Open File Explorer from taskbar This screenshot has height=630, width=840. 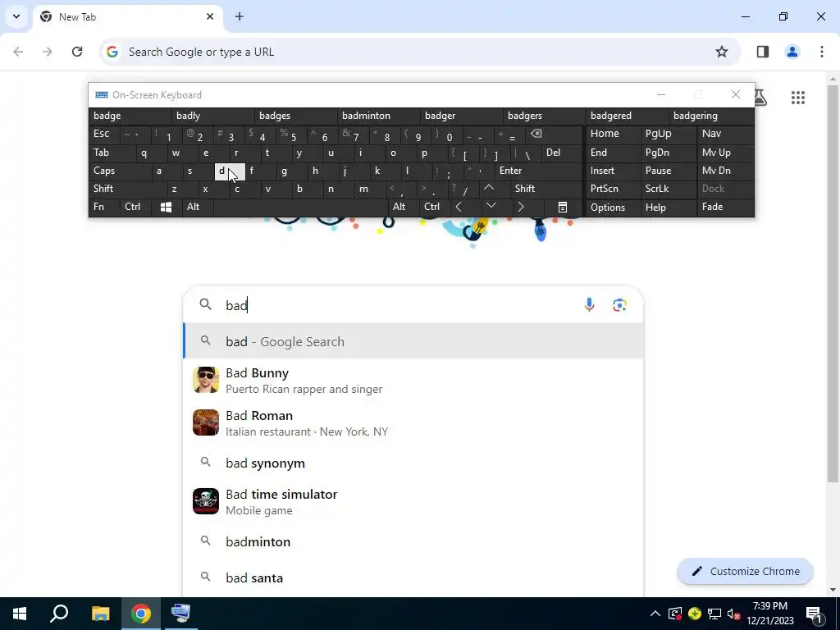coord(100,614)
